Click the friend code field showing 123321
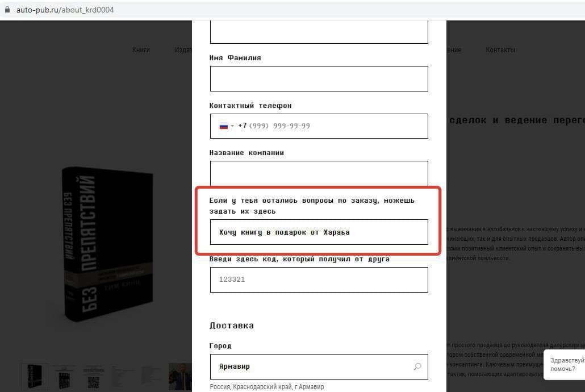The width and height of the screenshot is (585, 392). click(x=319, y=280)
